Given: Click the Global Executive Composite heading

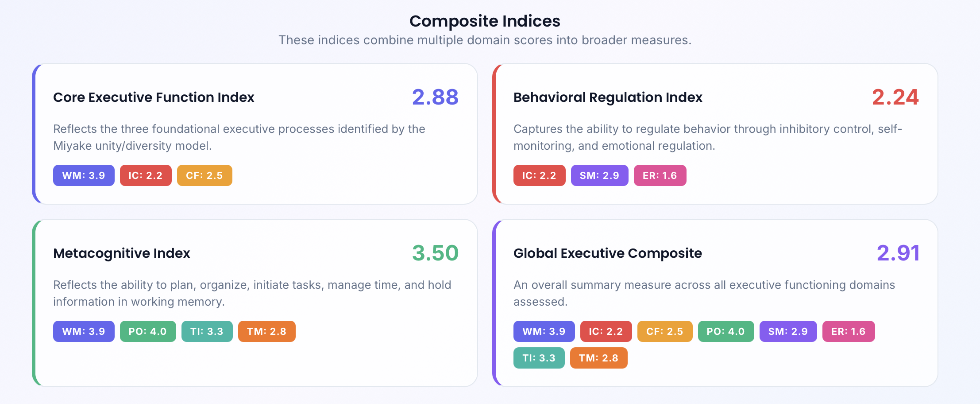Looking at the screenshot, I should (x=607, y=253).
